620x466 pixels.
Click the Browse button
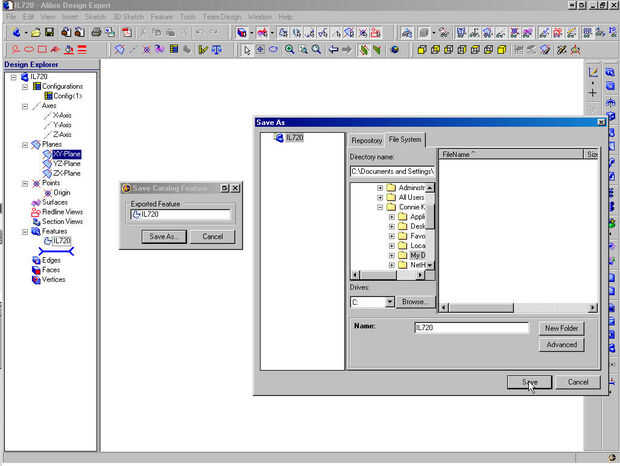(414, 302)
